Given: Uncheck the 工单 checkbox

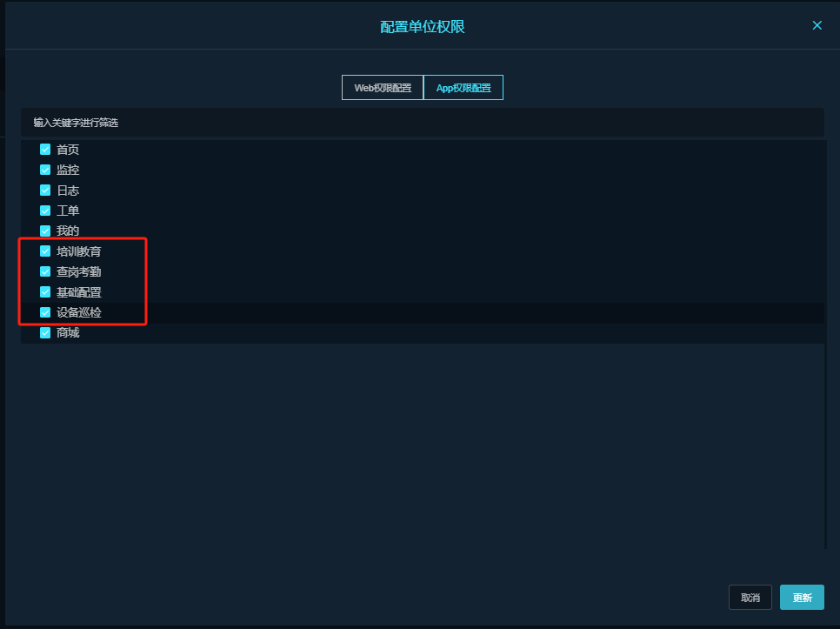Looking at the screenshot, I should (45, 211).
